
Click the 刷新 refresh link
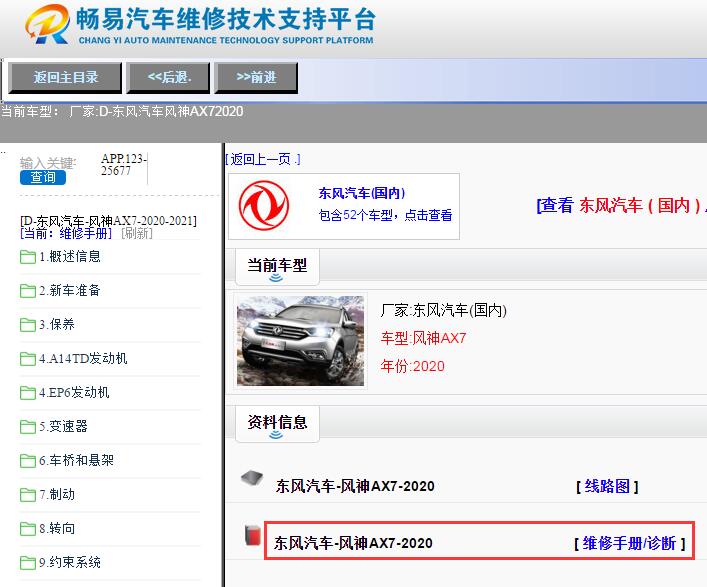(x=137, y=233)
